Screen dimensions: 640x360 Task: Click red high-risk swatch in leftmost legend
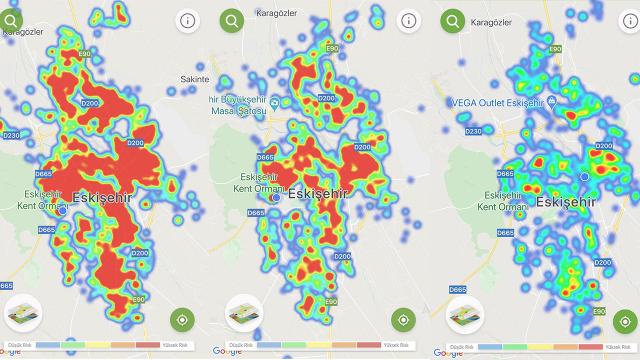(148, 345)
